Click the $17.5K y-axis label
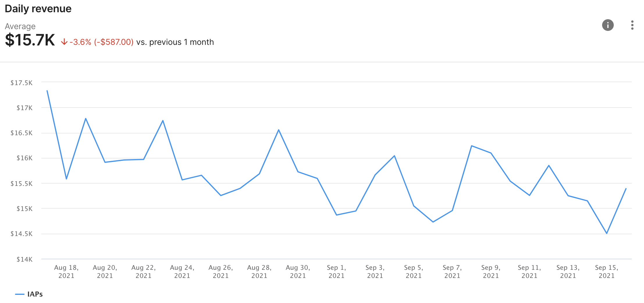Viewport: 644px width, 303px height. click(x=22, y=83)
